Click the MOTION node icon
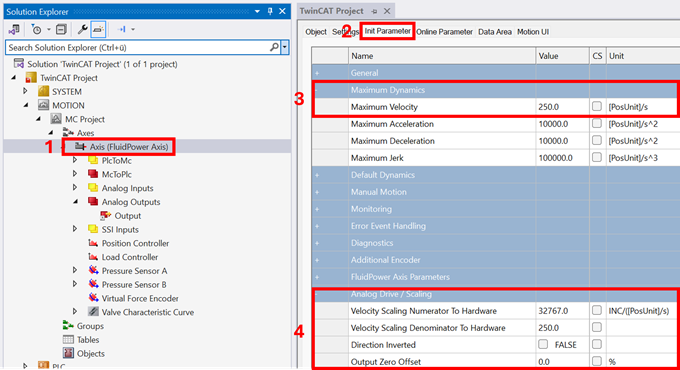The height and width of the screenshot is (370, 680). pyautogui.click(x=43, y=105)
